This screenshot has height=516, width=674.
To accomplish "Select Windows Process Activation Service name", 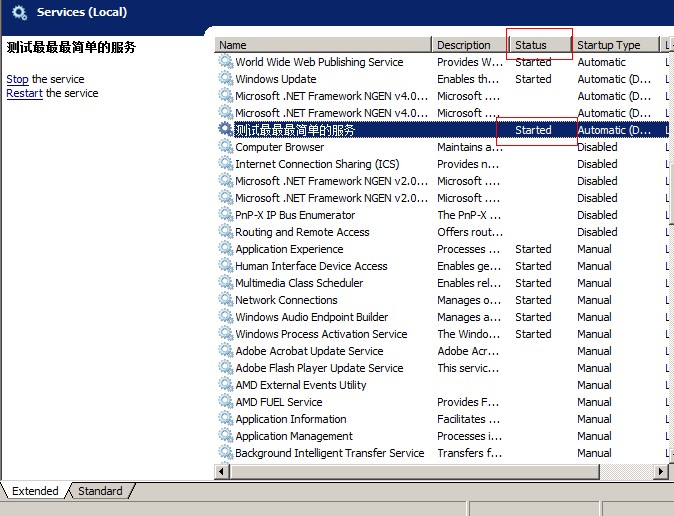I will coord(321,334).
